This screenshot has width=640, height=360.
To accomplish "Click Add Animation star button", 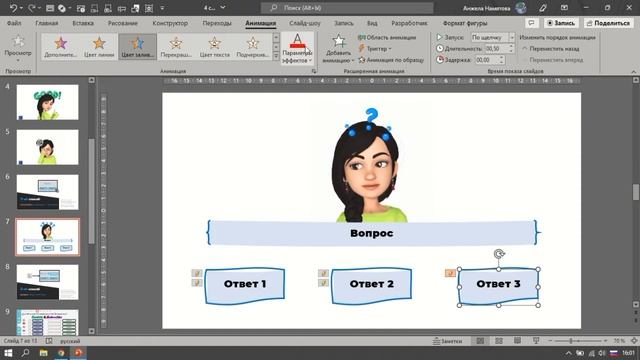I will click(338, 48).
